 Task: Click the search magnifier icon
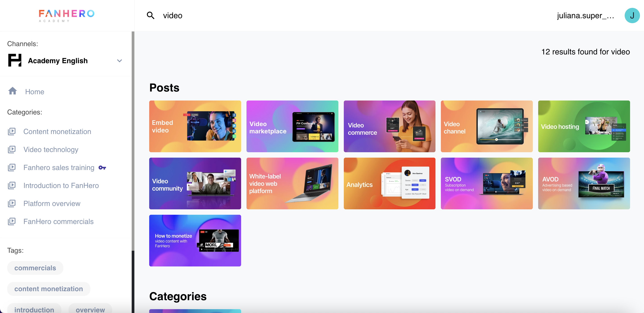pyautogui.click(x=151, y=16)
